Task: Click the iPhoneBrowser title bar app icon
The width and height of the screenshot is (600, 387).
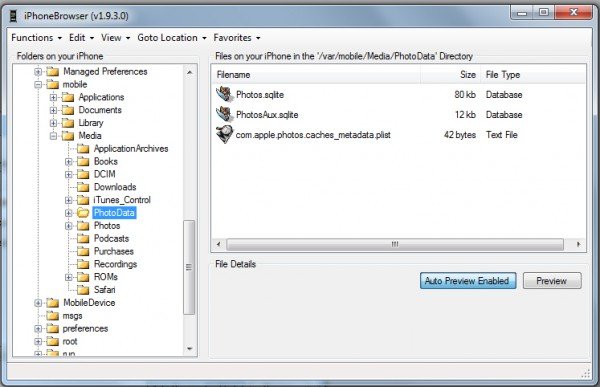Action: click(x=14, y=16)
